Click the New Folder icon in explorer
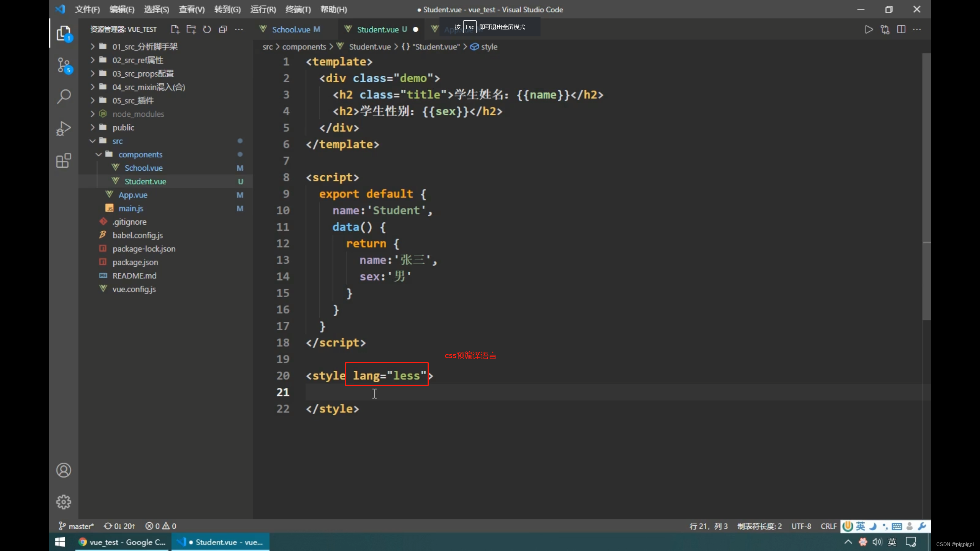Image resolution: width=980 pixels, height=551 pixels. pos(191,29)
